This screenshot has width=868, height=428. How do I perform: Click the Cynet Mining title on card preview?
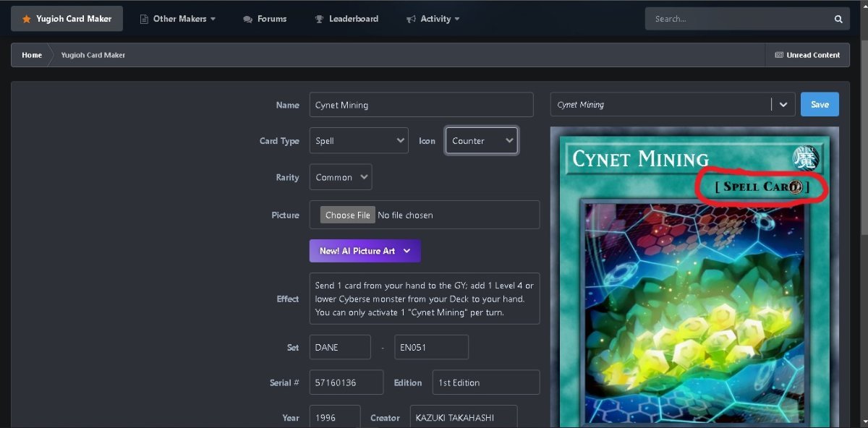pyautogui.click(x=640, y=158)
